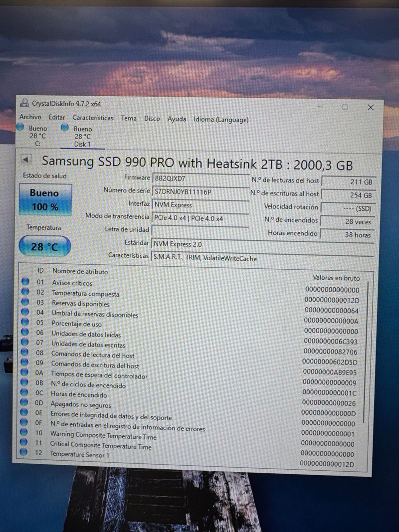Go to the previous disk with the left arrow
Screen dimensions: 399x532
(x=26, y=159)
